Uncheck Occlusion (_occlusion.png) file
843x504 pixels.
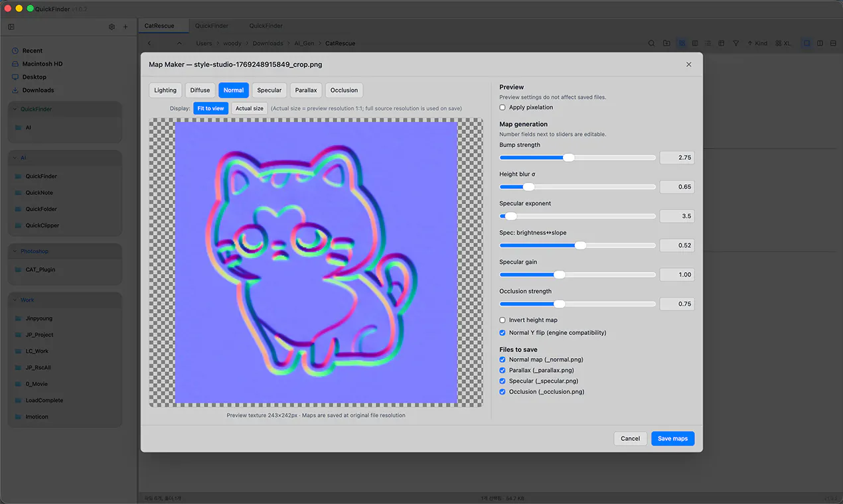(502, 392)
